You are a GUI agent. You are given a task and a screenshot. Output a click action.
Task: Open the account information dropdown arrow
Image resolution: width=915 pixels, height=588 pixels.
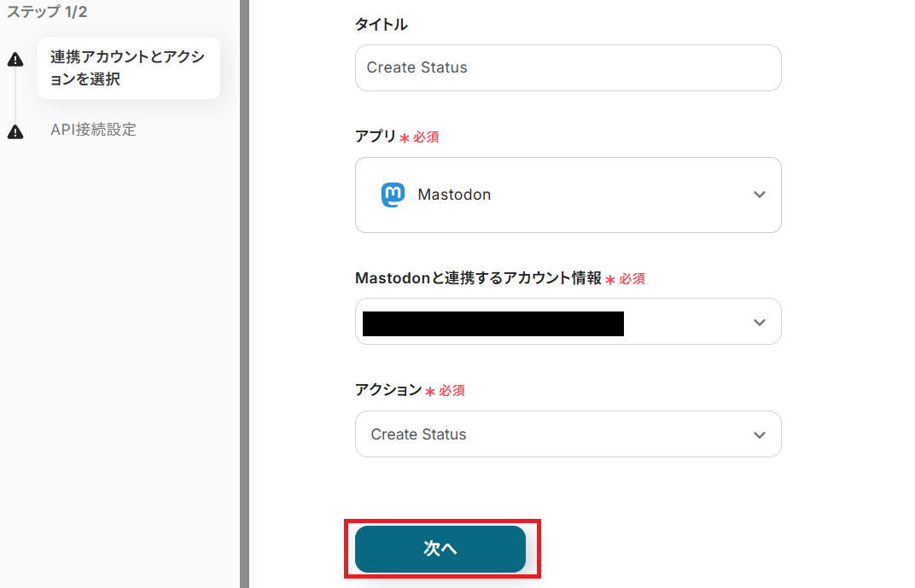(x=760, y=323)
